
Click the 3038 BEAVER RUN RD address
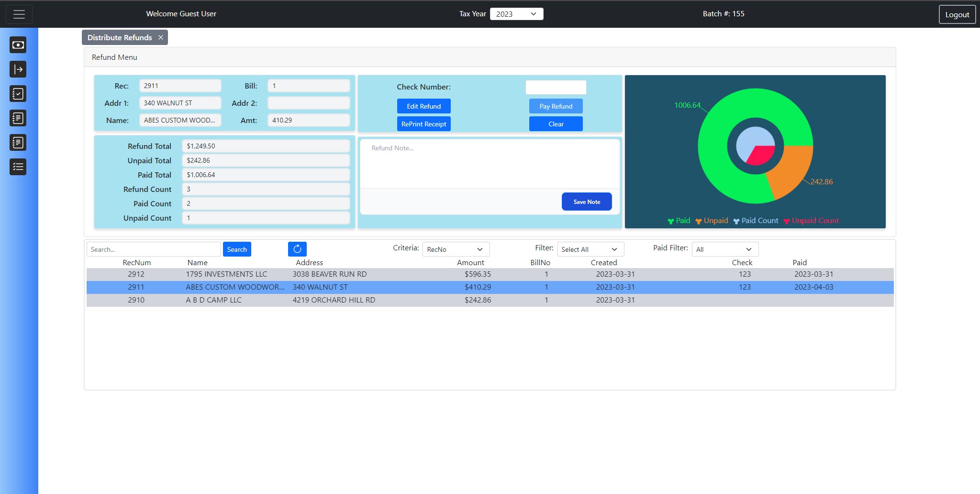pyautogui.click(x=330, y=274)
